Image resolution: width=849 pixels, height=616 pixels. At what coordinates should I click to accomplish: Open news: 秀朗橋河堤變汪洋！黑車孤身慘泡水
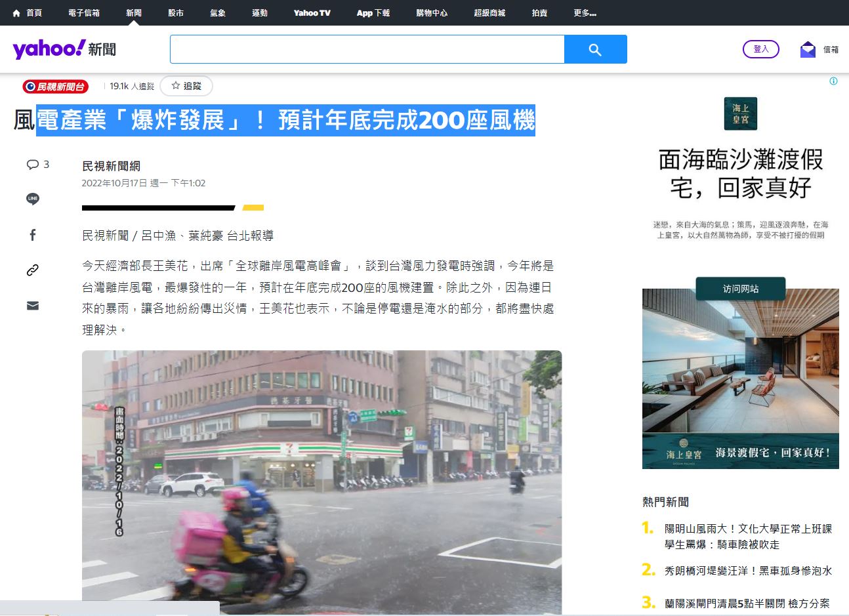pyautogui.click(x=749, y=571)
